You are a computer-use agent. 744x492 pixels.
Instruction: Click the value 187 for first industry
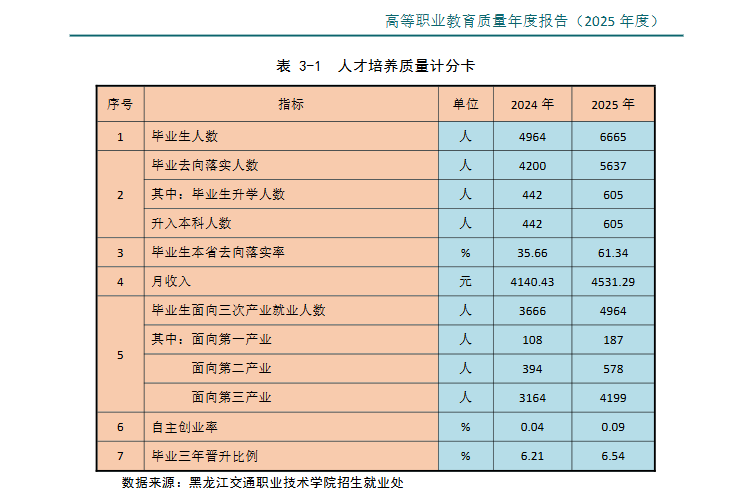(x=613, y=340)
